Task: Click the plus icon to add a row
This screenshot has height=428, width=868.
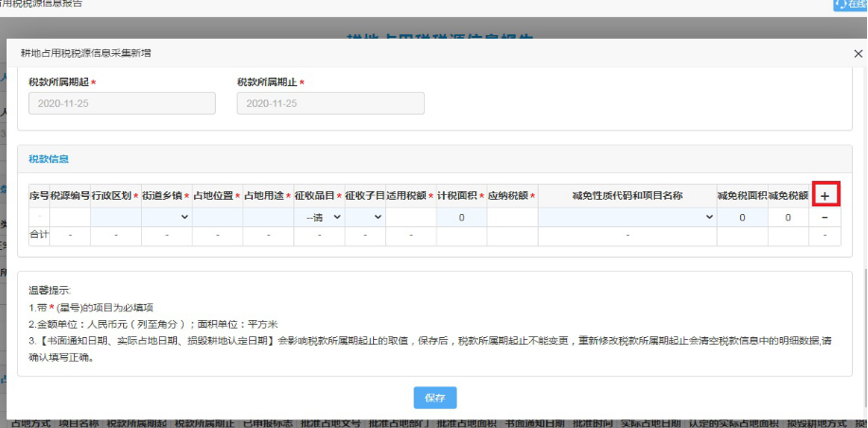Action: [824, 196]
